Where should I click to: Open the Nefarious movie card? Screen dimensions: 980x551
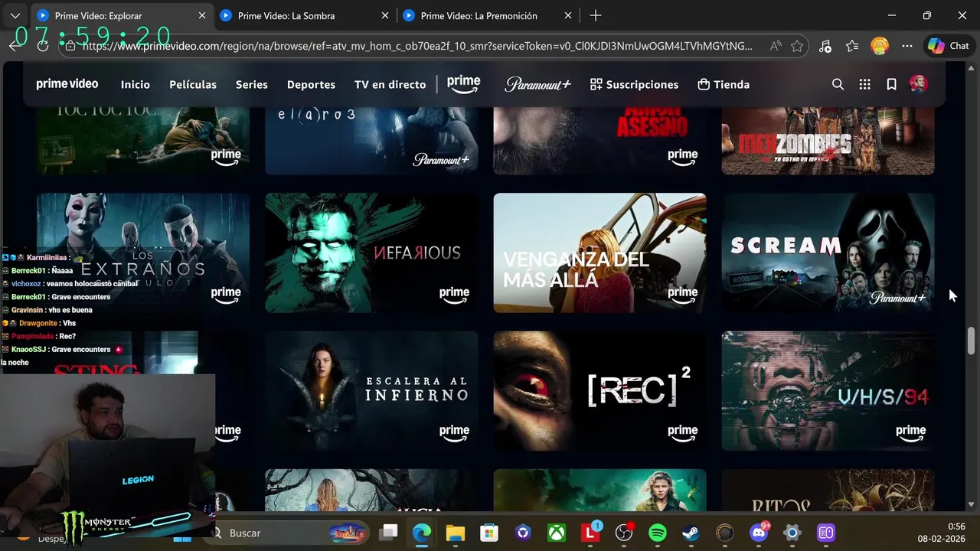tap(371, 253)
